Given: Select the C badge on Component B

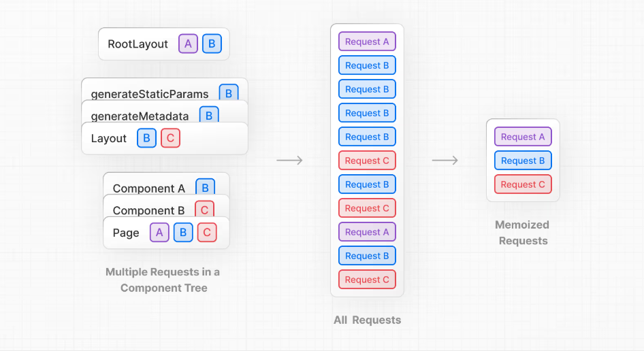Looking at the screenshot, I should tap(204, 210).
